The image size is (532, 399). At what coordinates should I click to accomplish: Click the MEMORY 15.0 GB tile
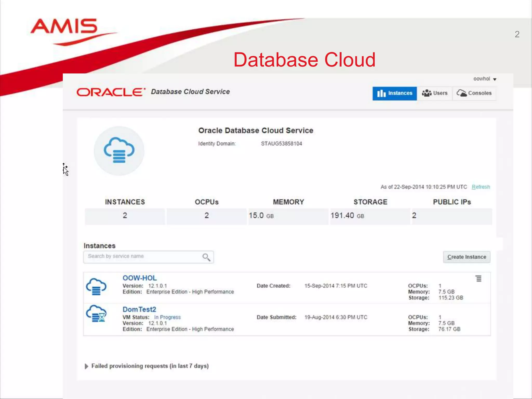tap(288, 216)
